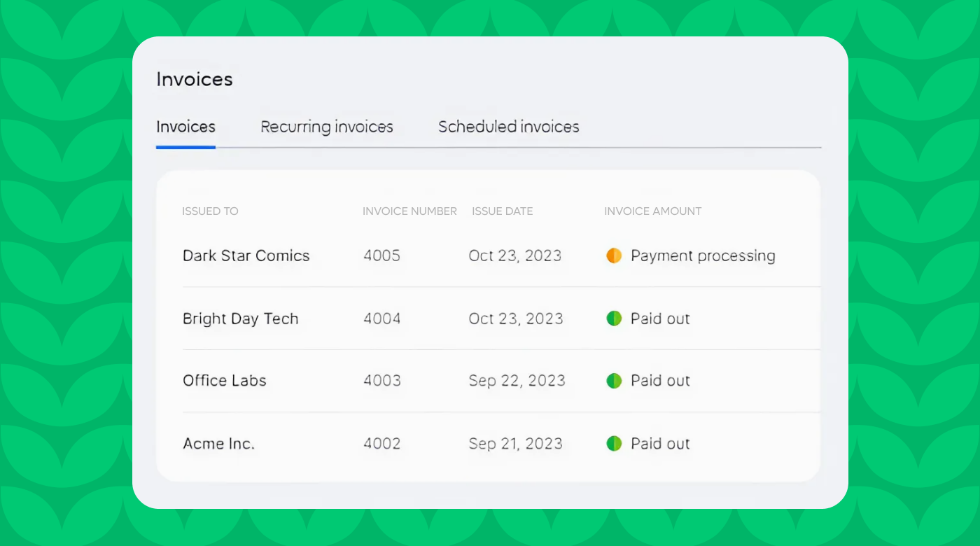Sort by the Issued To column header
980x546 pixels.
[x=210, y=211]
